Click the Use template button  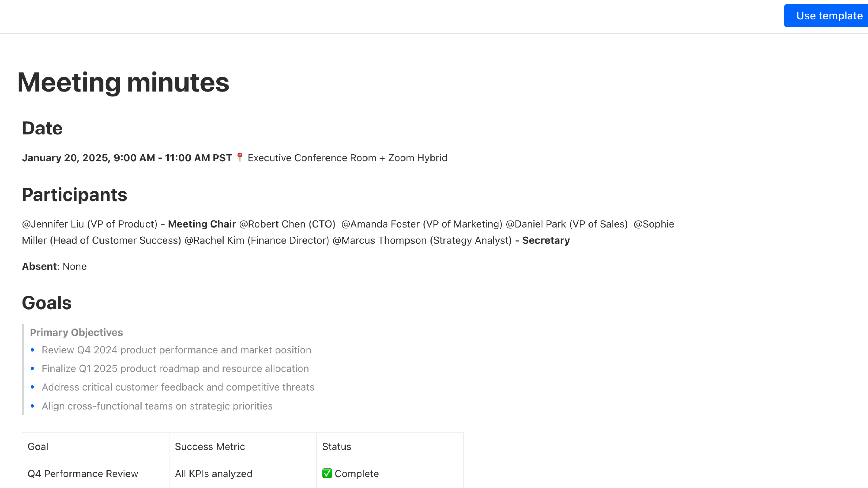826,16
